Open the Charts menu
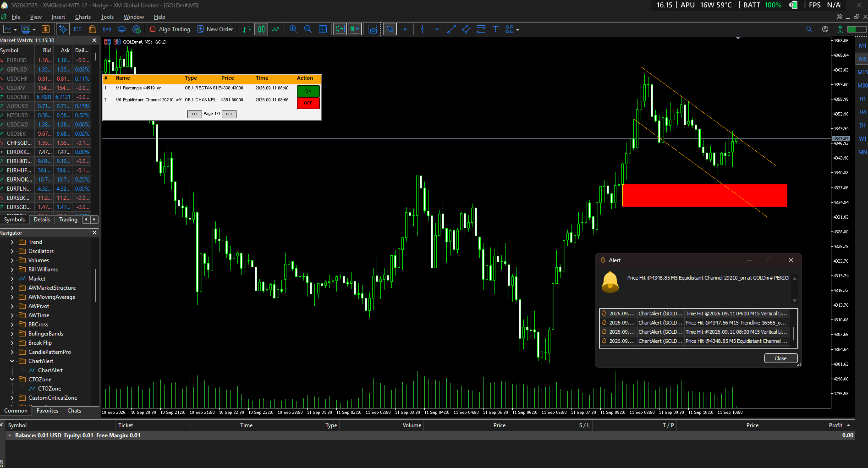 click(x=83, y=17)
